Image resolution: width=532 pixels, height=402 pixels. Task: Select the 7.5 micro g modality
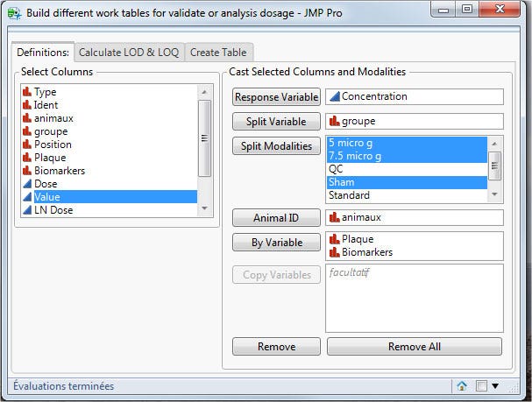tap(408, 156)
